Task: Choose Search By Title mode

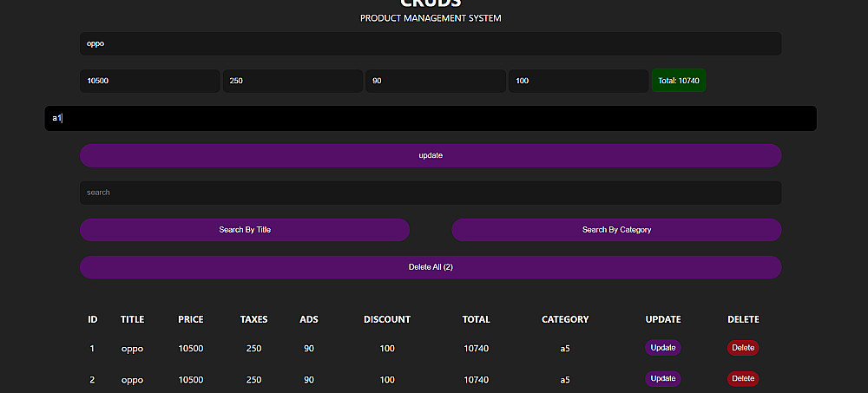Action: coord(245,230)
